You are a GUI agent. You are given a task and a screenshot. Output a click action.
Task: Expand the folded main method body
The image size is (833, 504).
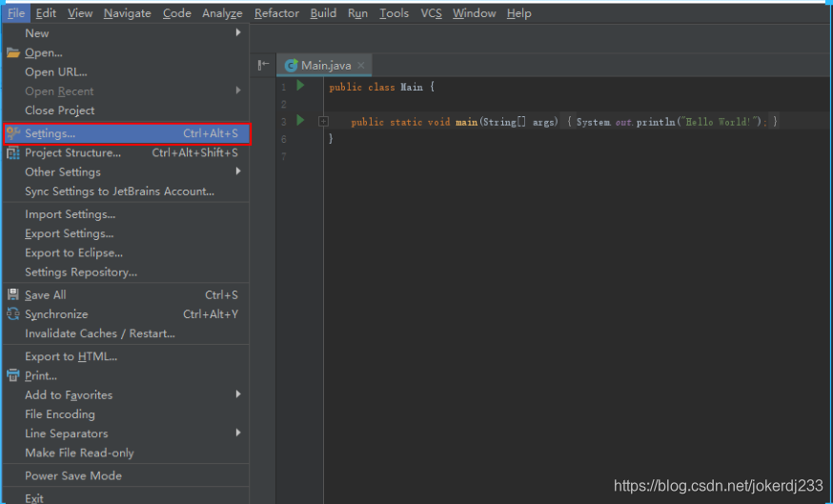point(323,122)
